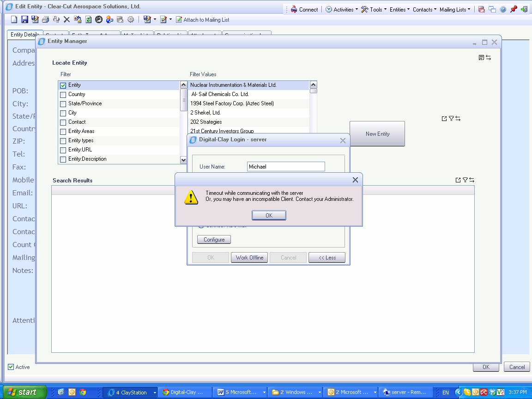Click the New Entity button
532x399 pixels.
click(x=377, y=133)
